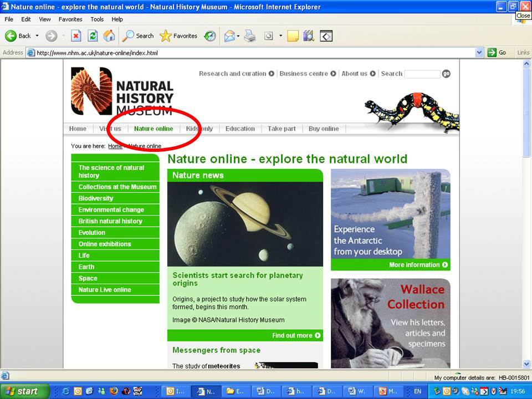The image size is (532, 399).
Task: Open Environmental change sidebar link
Action: [x=115, y=209]
